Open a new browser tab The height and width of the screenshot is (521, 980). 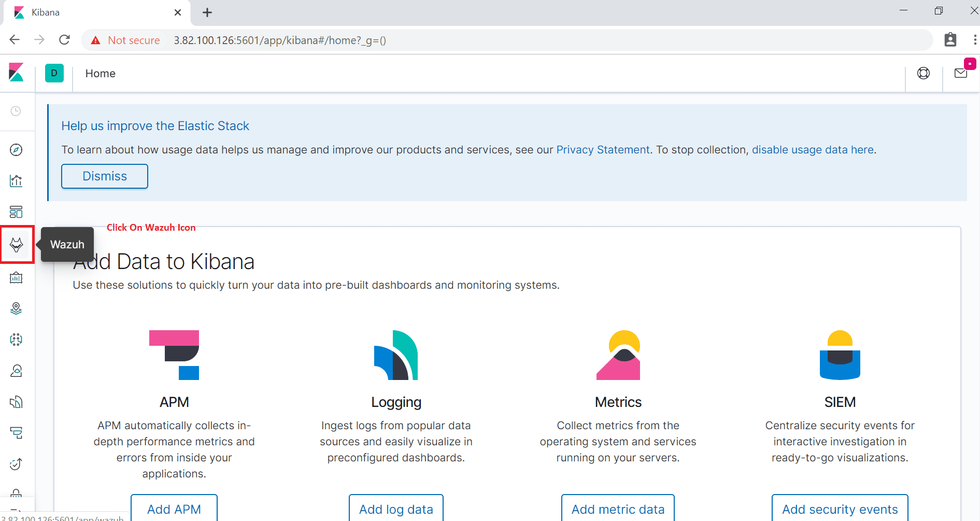click(207, 12)
